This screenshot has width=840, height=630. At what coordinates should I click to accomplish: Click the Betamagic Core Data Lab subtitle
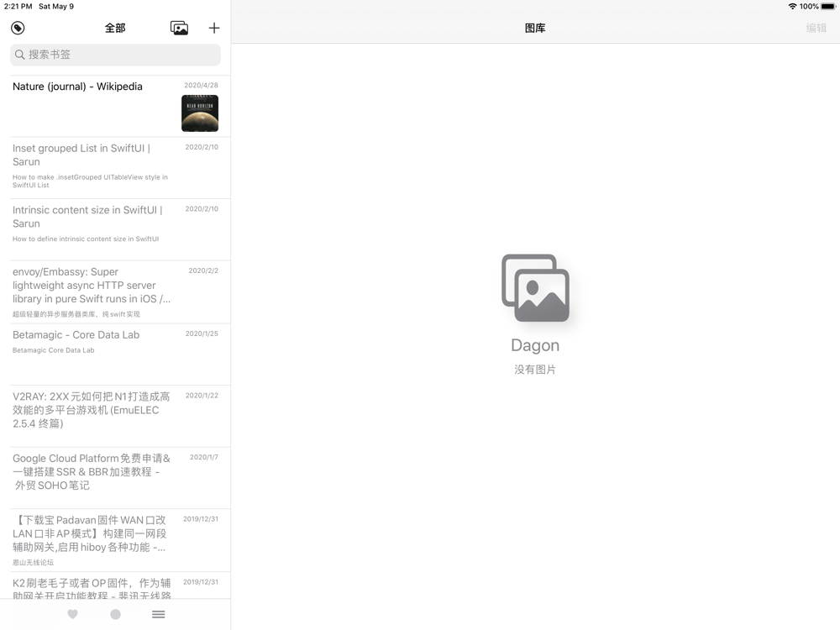click(54, 350)
